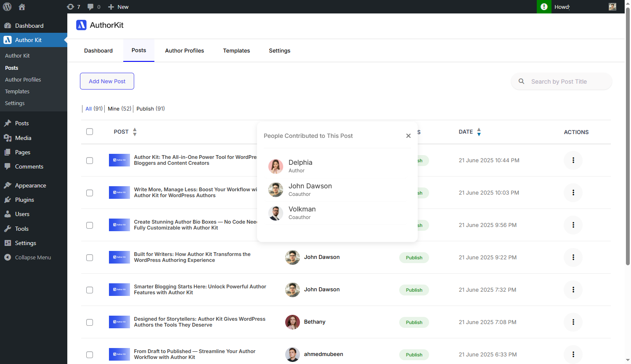Close the People Contributed popup
Image resolution: width=631 pixels, height=364 pixels.
coord(408,136)
